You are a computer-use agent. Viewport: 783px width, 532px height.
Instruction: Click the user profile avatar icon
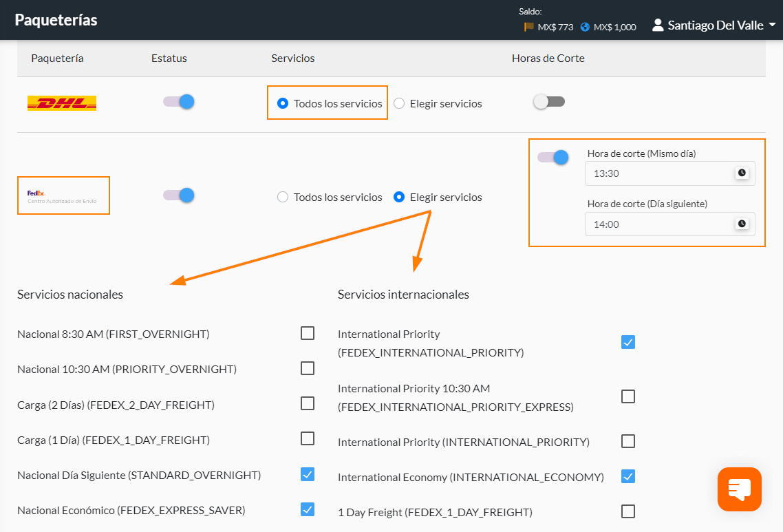click(x=657, y=25)
